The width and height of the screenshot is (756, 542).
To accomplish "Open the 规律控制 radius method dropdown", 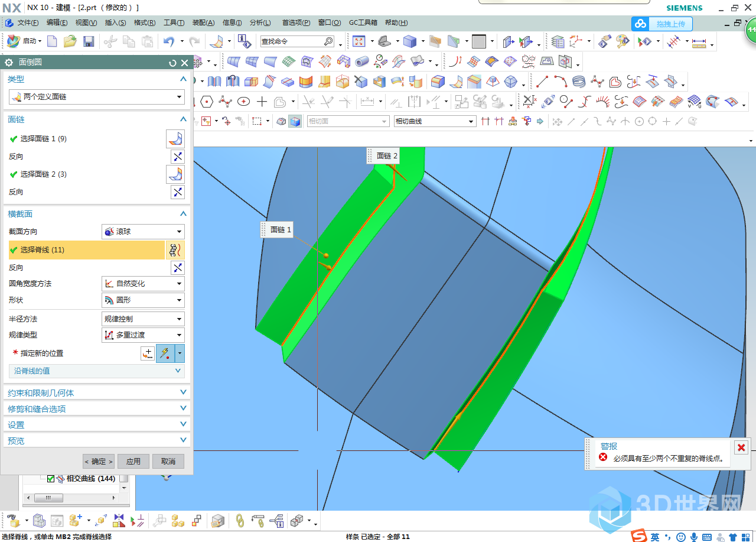I will pos(143,319).
